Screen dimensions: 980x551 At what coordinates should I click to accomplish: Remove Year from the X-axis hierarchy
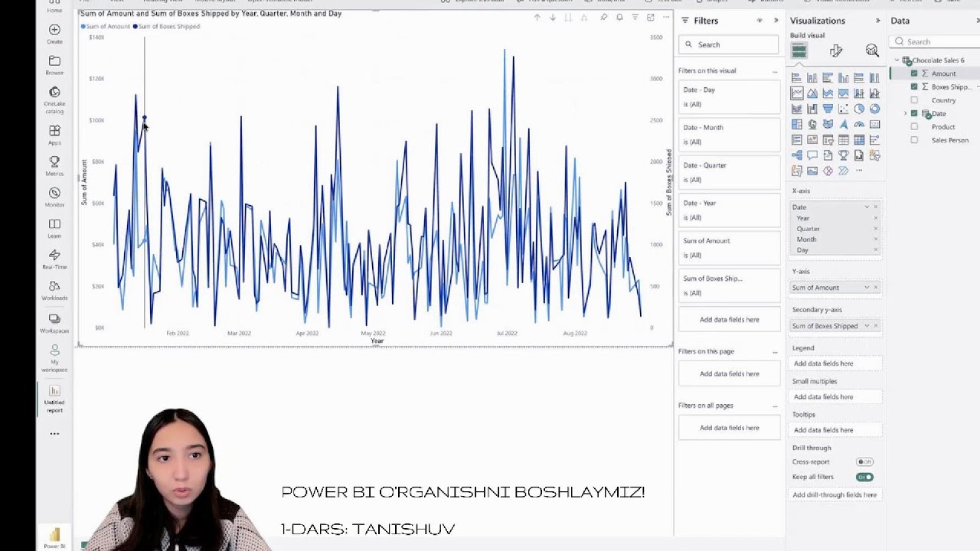click(x=876, y=218)
